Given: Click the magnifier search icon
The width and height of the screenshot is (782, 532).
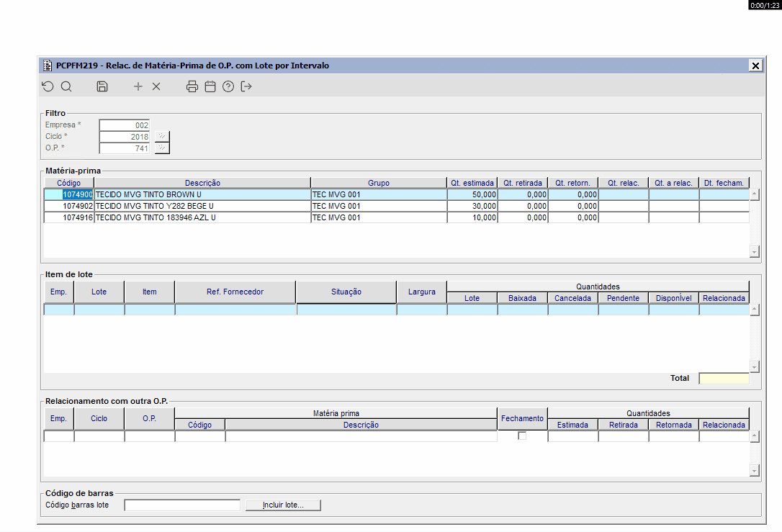Looking at the screenshot, I should pyautogui.click(x=66, y=87).
